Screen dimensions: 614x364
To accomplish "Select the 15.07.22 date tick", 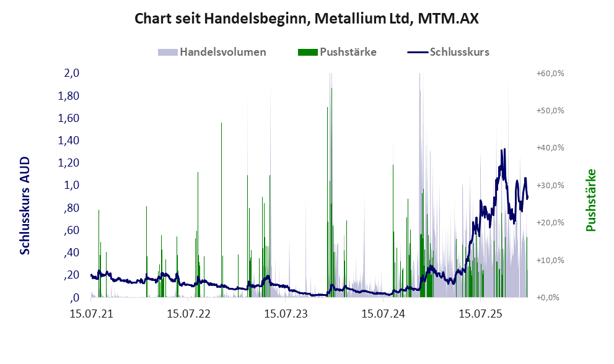I will pyautogui.click(x=188, y=314).
